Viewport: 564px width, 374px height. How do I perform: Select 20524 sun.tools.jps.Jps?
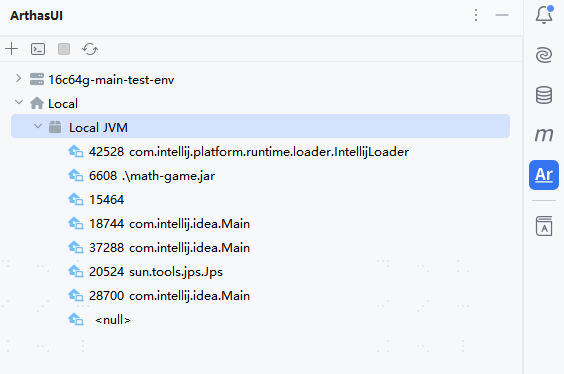click(x=156, y=272)
